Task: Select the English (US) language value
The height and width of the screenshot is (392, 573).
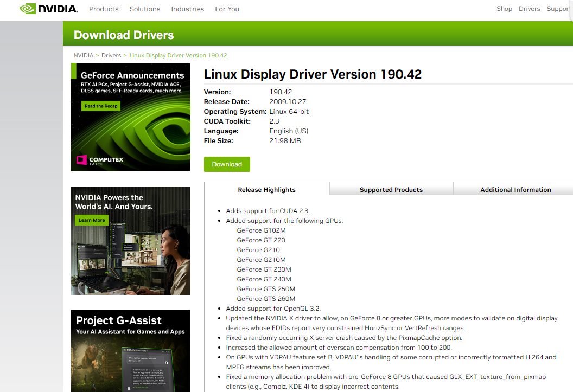Action: [289, 131]
